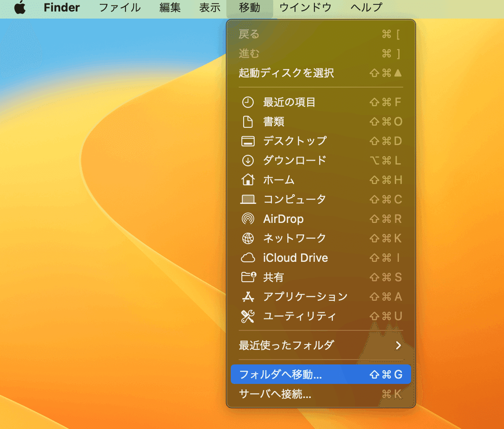This screenshot has width=504, height=429.
Task: Click the shared folder icon beside 共有
Action: (x=248, y=277)
